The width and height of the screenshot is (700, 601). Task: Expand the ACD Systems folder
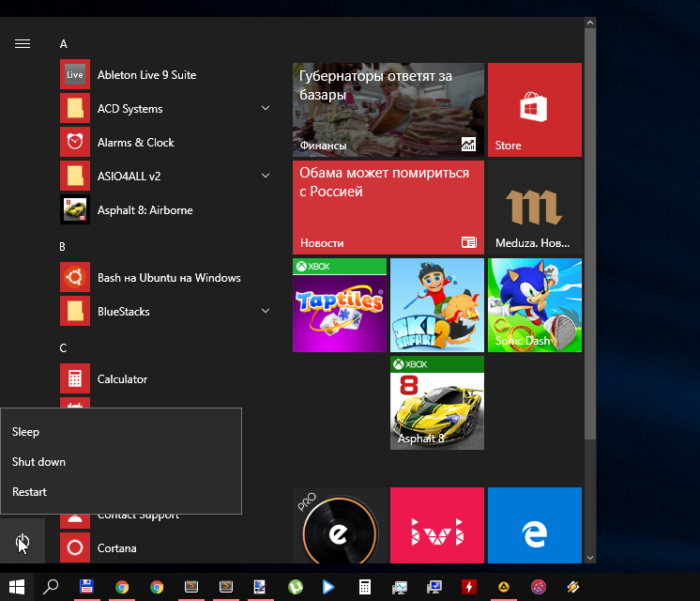[x=266, y=109]
